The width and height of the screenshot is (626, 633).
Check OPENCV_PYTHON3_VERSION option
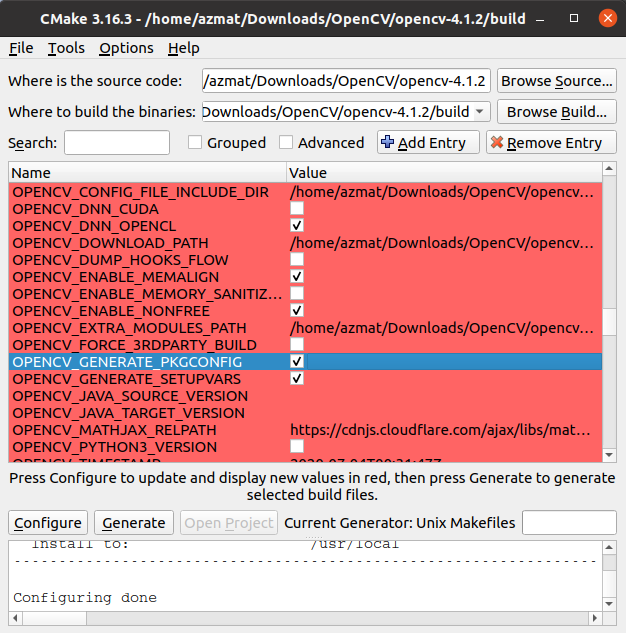pos(297,446)
